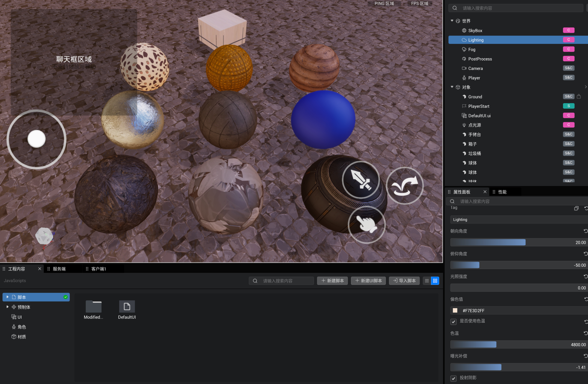Click the property panel search field

point(517,201)
